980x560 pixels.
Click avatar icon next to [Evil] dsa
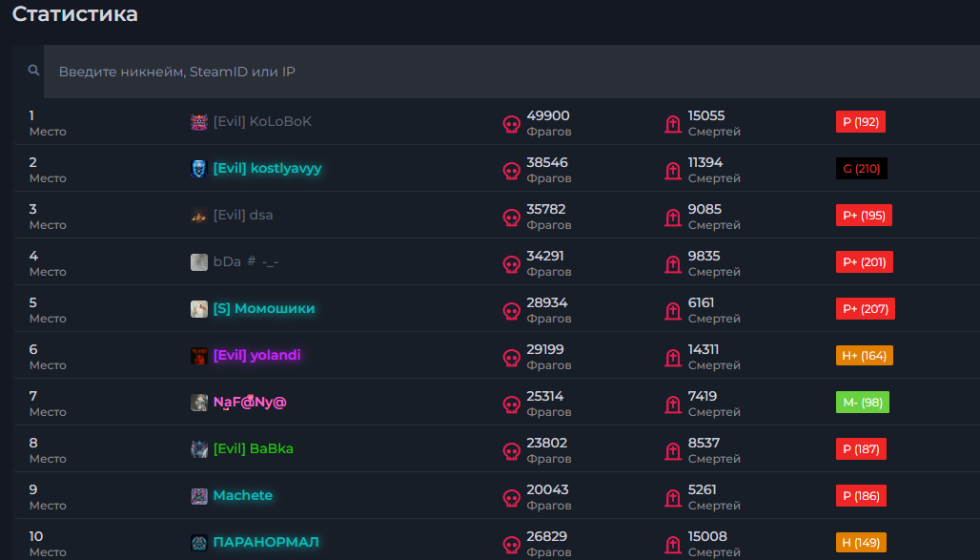tap(199, 216)
